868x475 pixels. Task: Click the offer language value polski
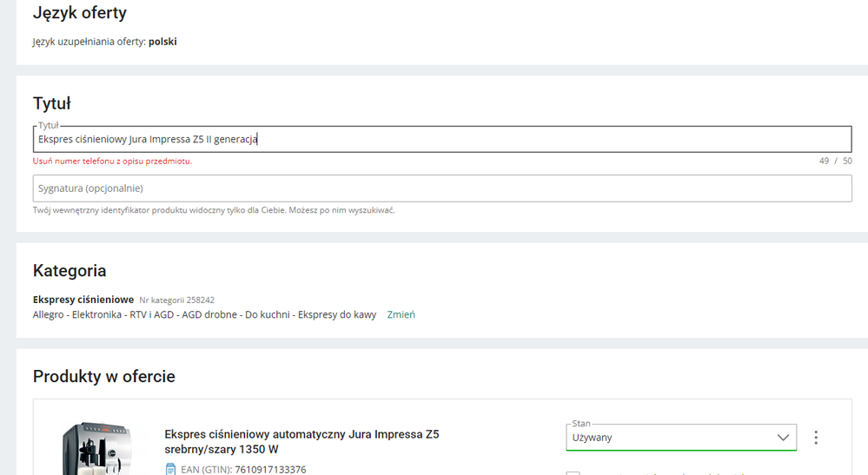(x=162, y=42)
